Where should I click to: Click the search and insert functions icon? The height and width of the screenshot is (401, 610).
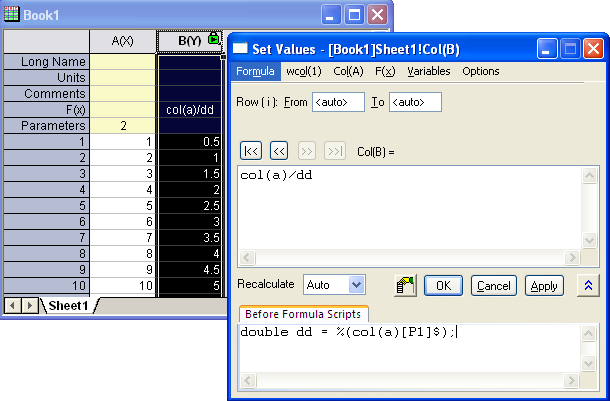point(405,285)
